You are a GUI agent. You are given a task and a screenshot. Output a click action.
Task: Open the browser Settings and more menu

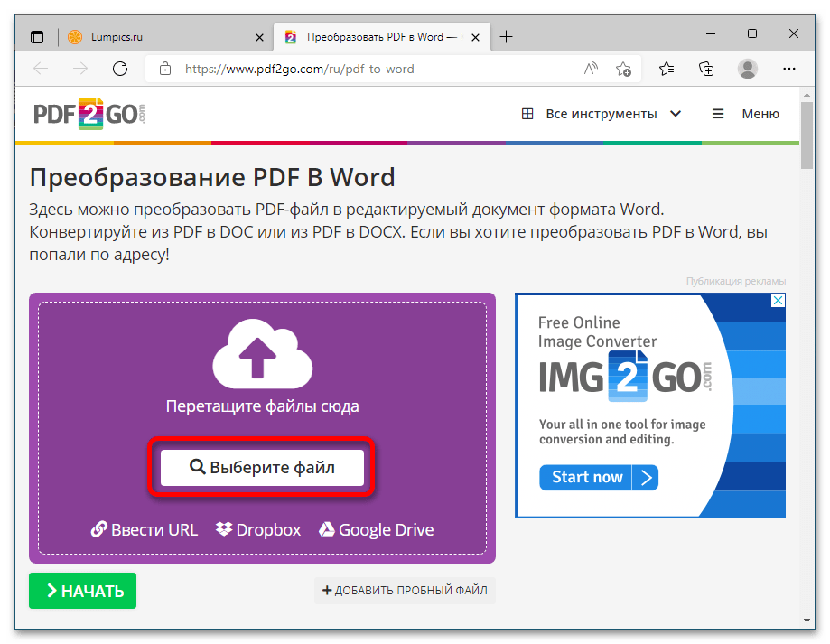pos(788,69)
